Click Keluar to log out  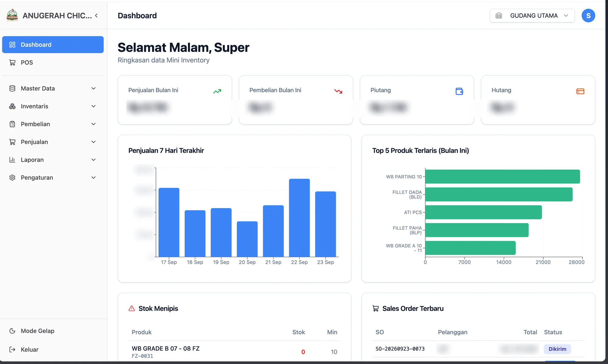click(53, 349)
